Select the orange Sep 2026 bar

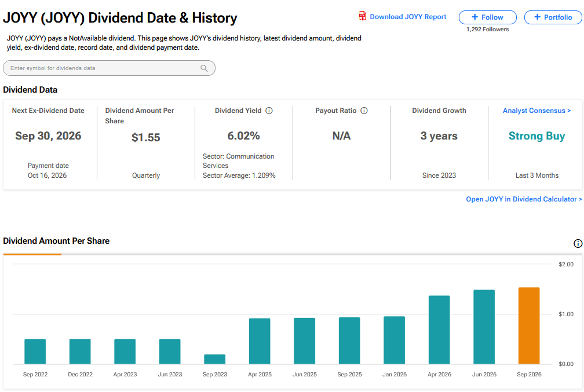[529, 326]
